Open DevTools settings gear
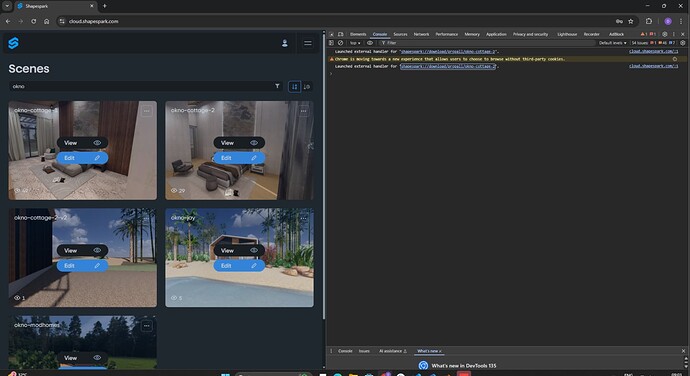 click(x=664, y=34)
